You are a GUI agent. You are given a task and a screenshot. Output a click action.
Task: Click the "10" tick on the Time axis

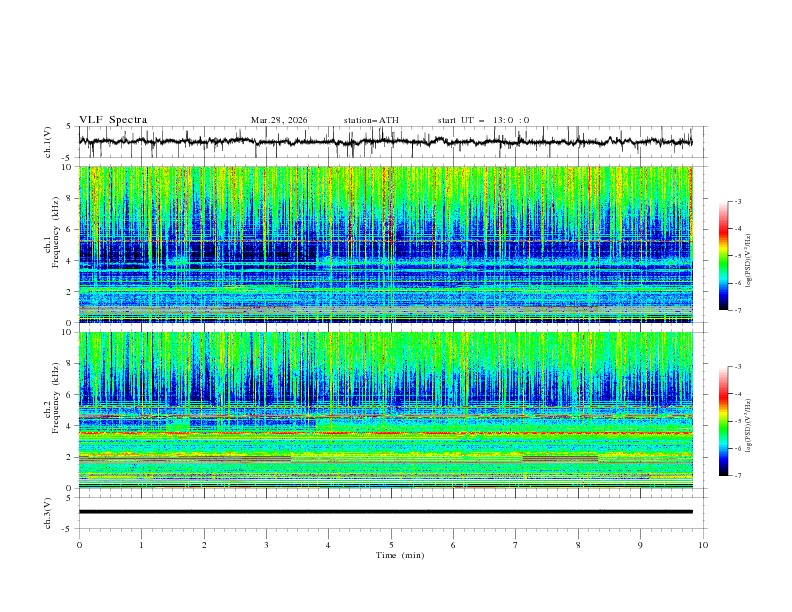(703, 545)
